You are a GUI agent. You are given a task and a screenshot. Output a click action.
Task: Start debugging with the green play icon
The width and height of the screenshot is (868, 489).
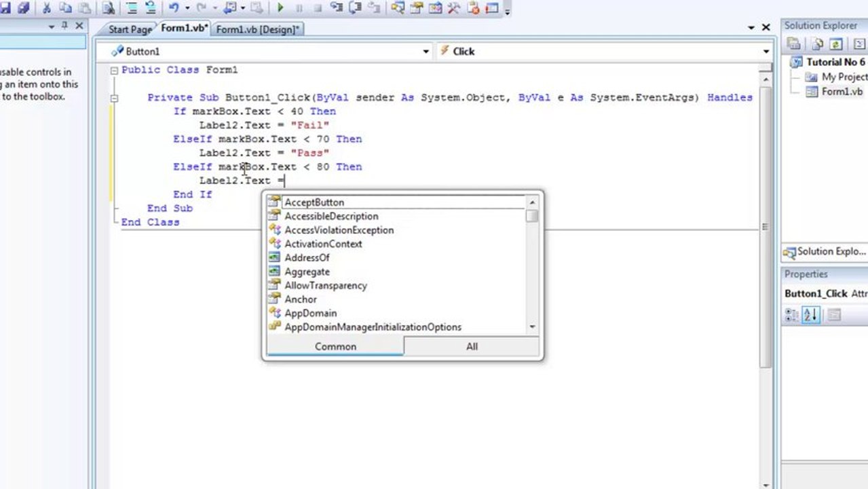pyautogui.click(x=281, y=8)
